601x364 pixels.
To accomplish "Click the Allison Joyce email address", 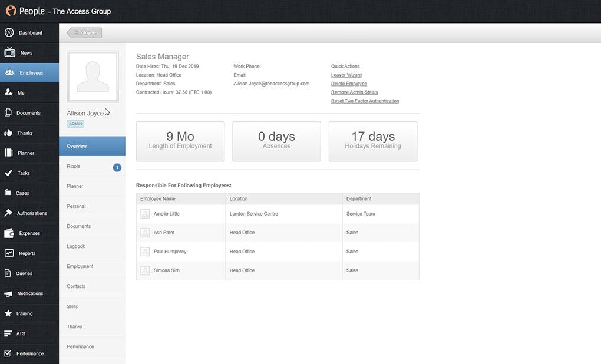I will (x=272, y=84).
